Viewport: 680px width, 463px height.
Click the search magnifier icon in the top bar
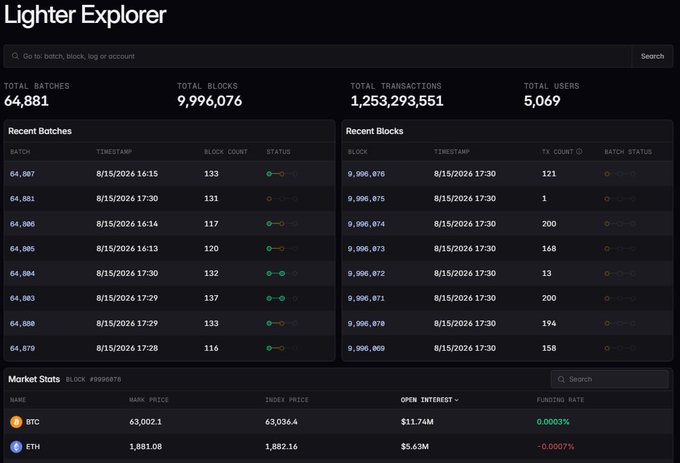click(15, 56)
